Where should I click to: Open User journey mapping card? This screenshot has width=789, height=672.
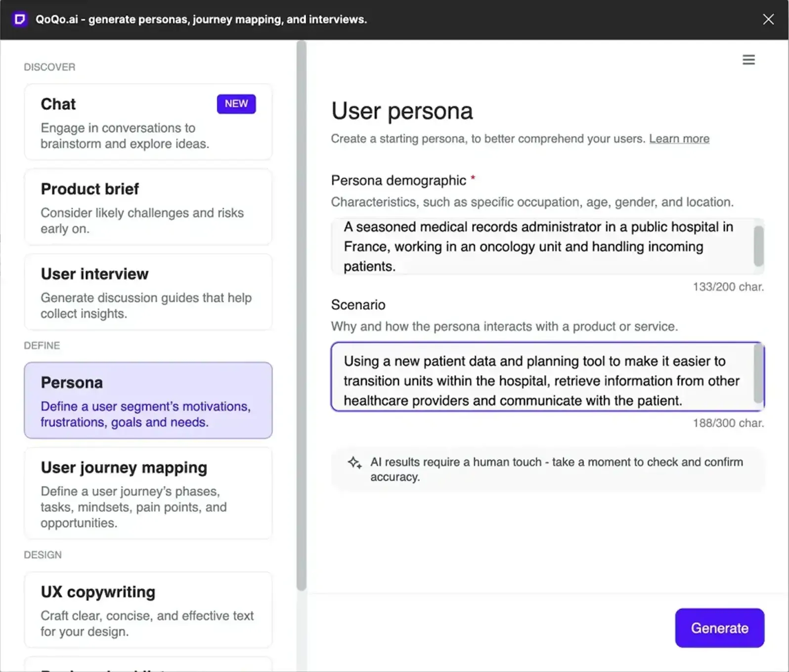[x=148, y=493]
